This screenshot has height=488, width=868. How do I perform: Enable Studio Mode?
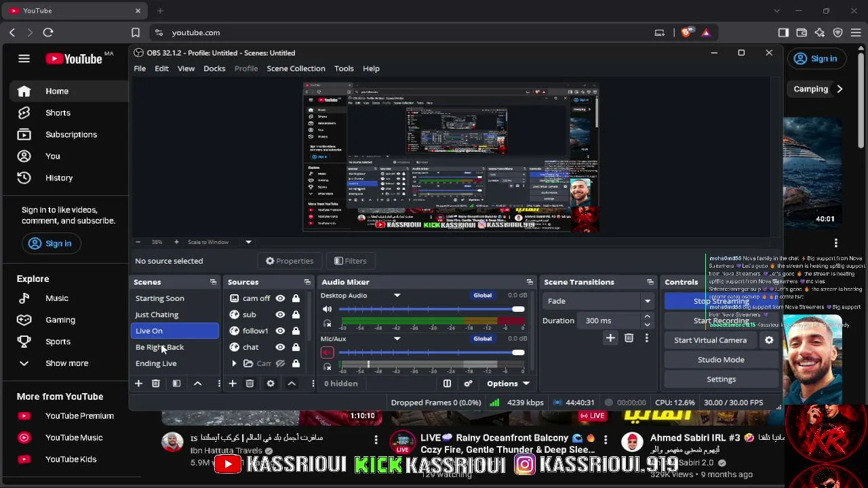pos(721,360)
